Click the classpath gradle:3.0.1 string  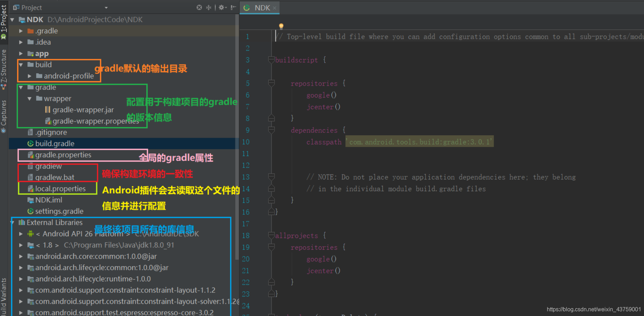[420, 142]
